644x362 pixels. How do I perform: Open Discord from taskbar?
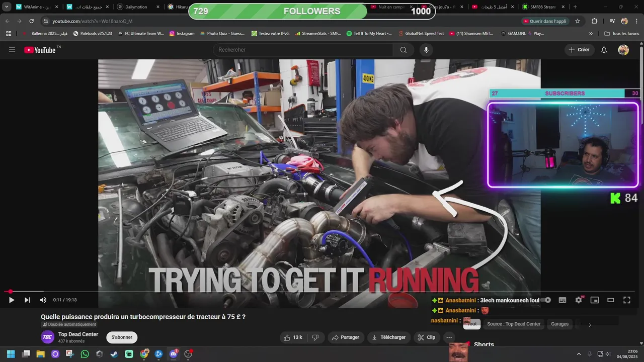174,354
